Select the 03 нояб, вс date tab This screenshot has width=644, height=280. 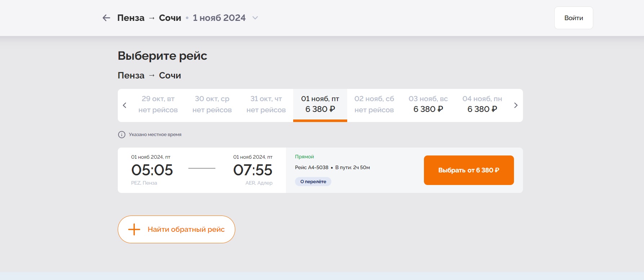tap(428, 104)
